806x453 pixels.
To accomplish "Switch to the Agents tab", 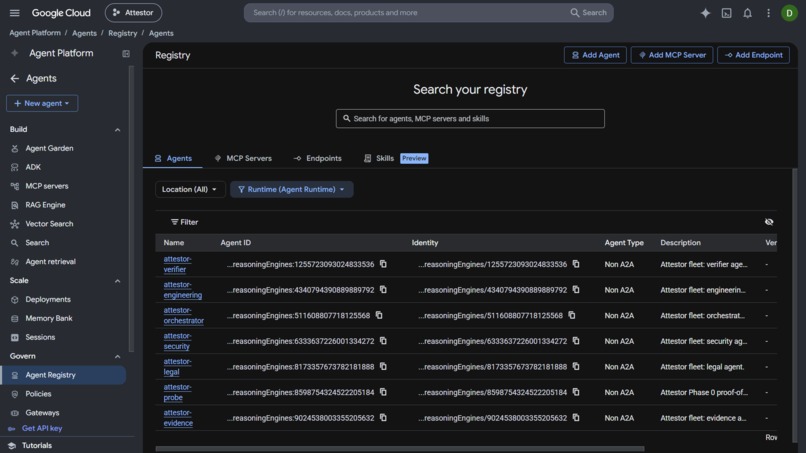I will coord(173,158).
